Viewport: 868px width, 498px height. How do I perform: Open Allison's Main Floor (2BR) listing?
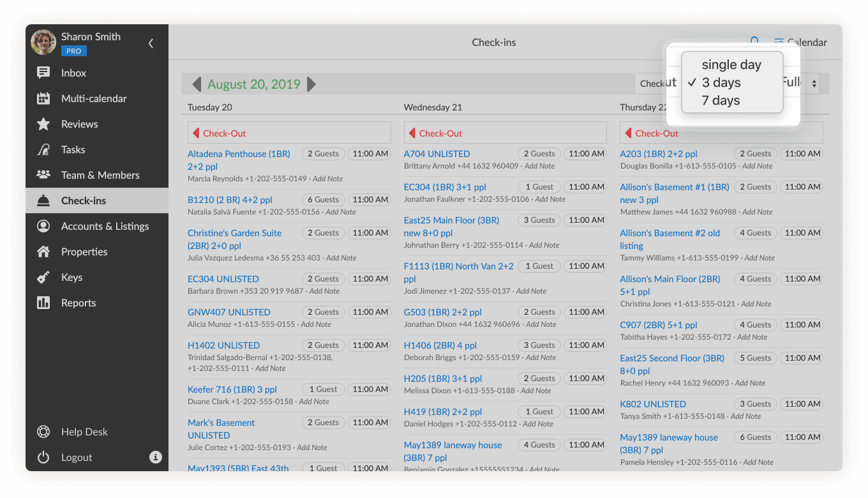point(670,285)
